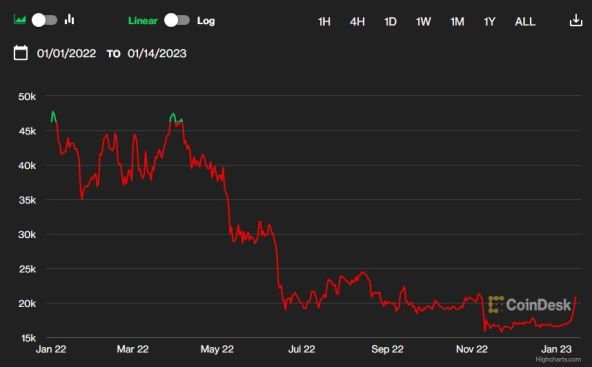
Task: Click the green peak near Jan 22
Action: tap(54, 116)
